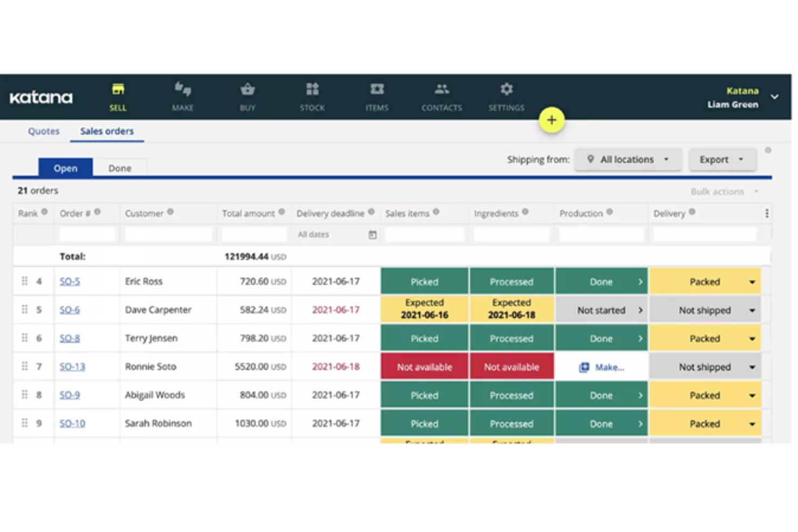798x532 pixels.
Task: Open the Export dropdown
Action: 722,159
